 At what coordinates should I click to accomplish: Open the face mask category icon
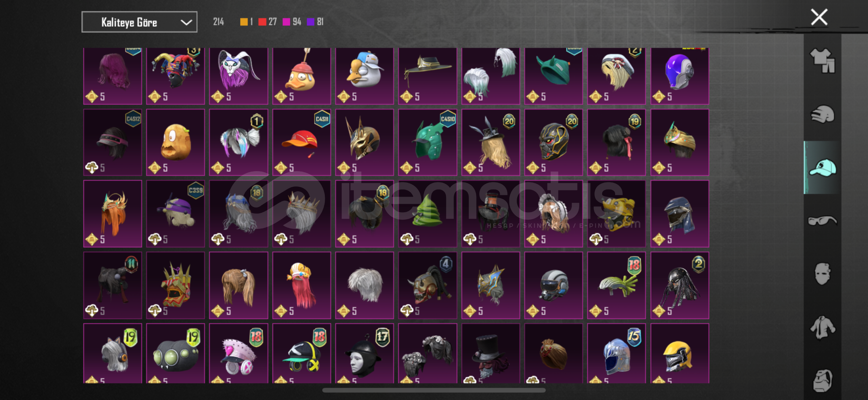(x=822, y=274)
